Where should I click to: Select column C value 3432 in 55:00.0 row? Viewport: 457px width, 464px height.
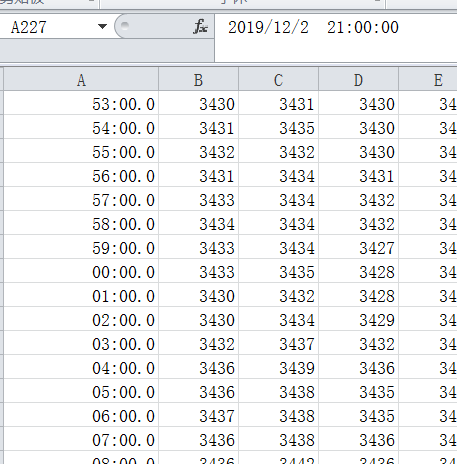pyautogui.click(x=279, y=151)
